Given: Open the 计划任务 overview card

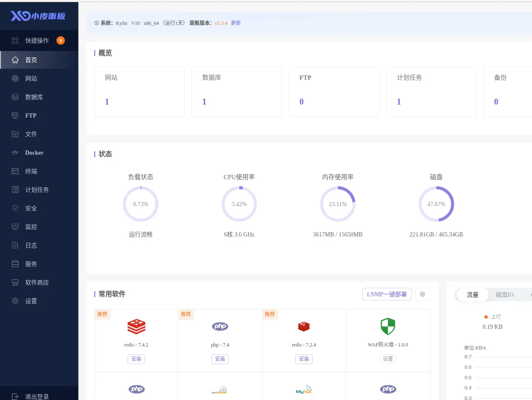Looking at the screenshot, I should (x=431, y=92).
